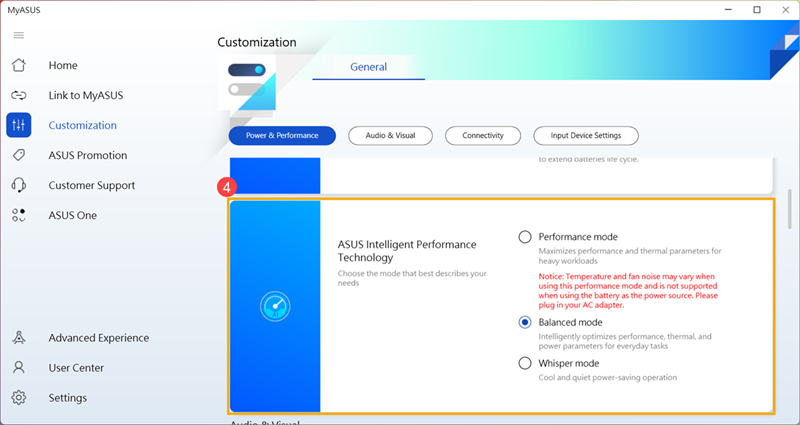Open Link to MyASUS page
800x425 pixels.
click(86, 95)
